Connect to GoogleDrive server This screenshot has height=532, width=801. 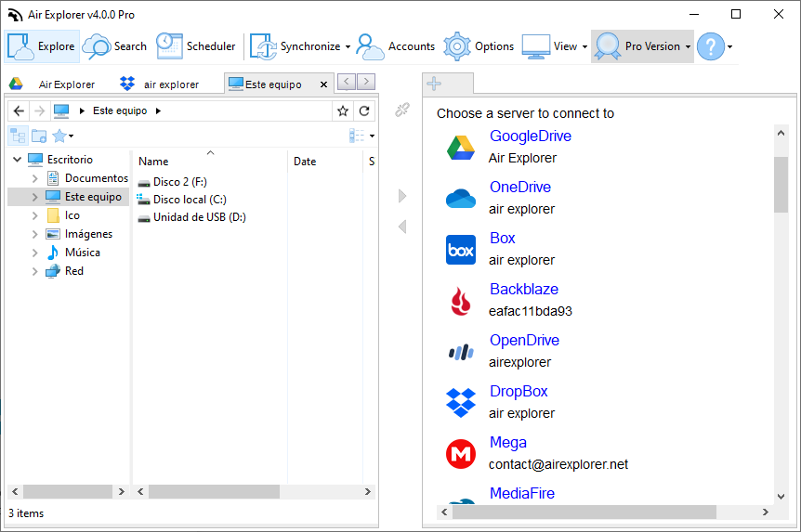coord(531,136)
